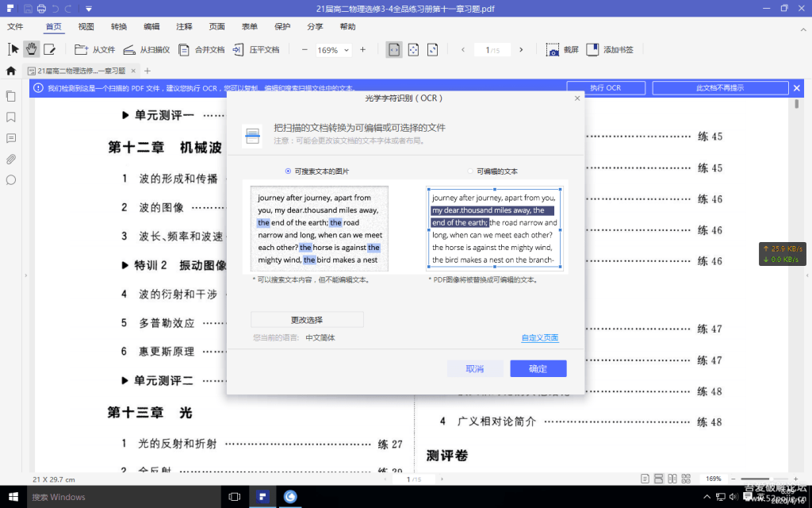Zoom out with the toolbar minus button
This screenshot has height=508, width=812.
click(x=304, y=50)
